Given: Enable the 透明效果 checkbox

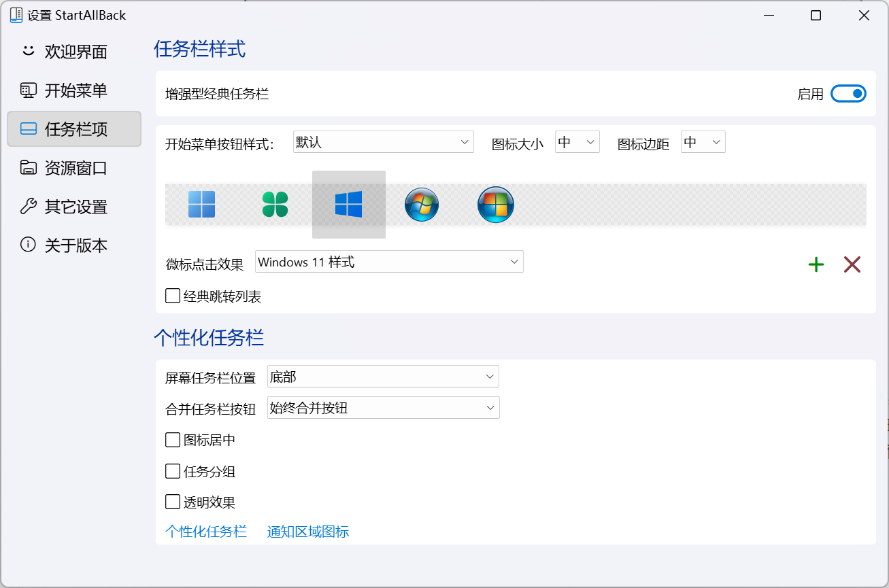Looking at the screenshot, I should (173, 502).
